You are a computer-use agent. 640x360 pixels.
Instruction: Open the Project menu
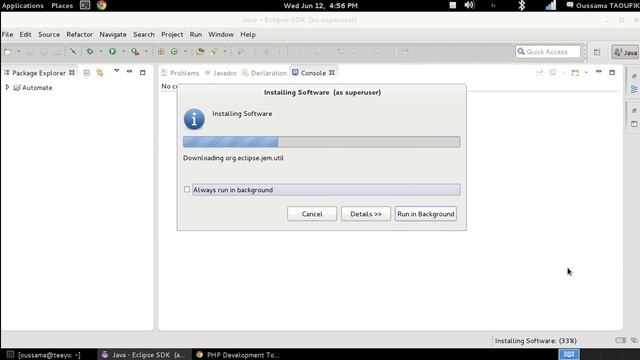click(x=172, y=34)
